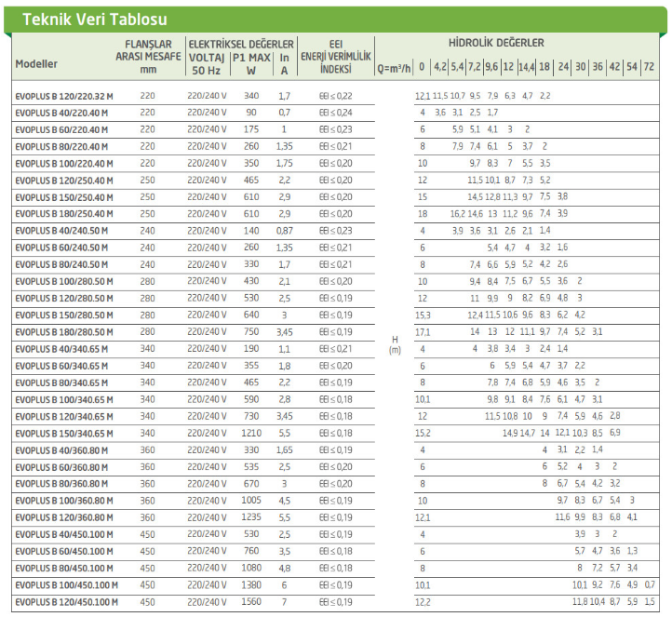Viewport: 672px width, 617px height.
Task: Click current value 4,8
Action: click(285, 569)
